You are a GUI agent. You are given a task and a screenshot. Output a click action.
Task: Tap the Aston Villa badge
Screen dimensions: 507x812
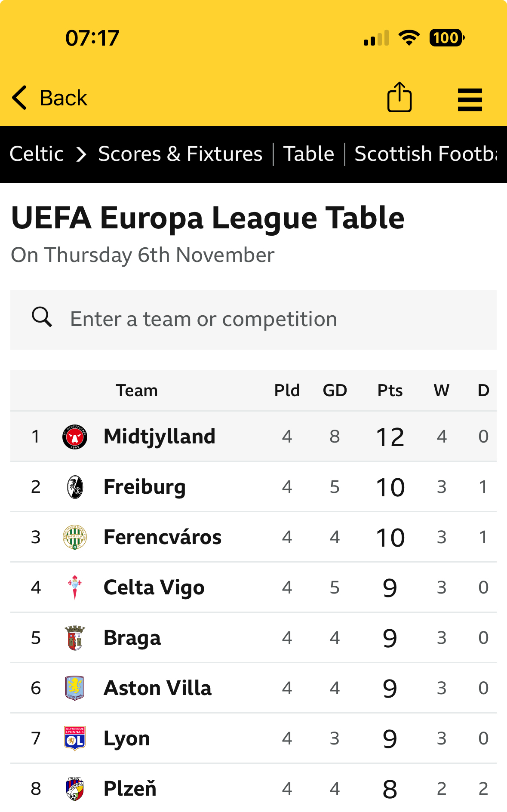pos(75,688)
